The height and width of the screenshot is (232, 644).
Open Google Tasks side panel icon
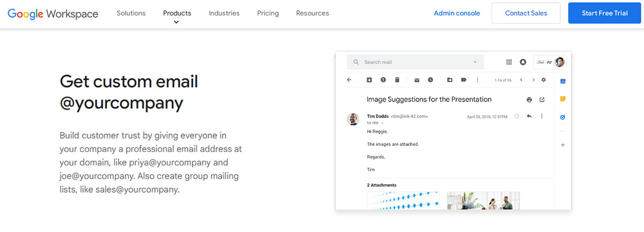563,117
